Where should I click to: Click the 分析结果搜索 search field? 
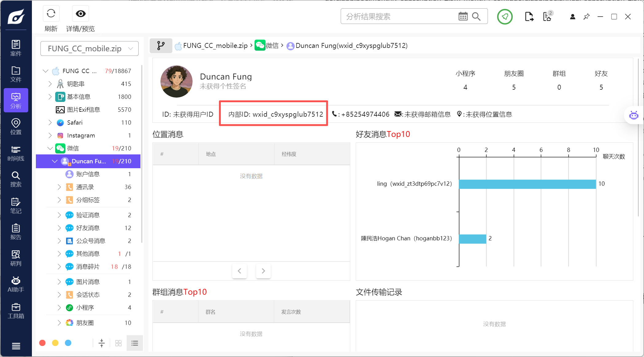click(x=399, y=17)
